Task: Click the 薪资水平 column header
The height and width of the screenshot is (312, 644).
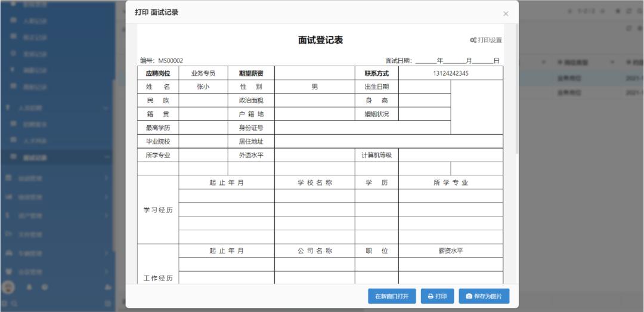Action: pyautogui.click(x=451, y=251)
